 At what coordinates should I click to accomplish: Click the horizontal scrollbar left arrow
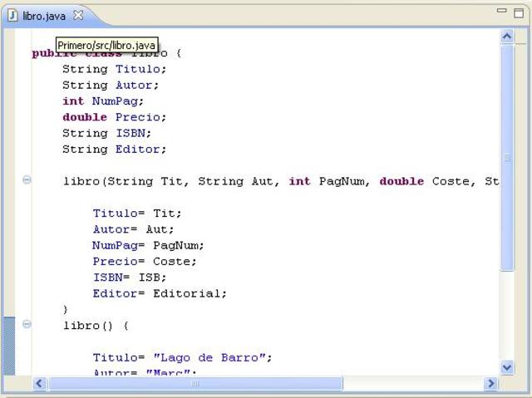click(39, 383)
